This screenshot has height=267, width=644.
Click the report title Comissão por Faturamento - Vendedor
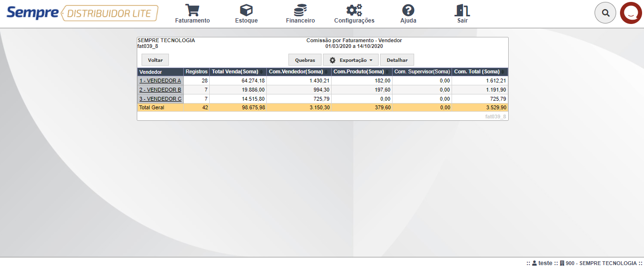click(354, 40)
